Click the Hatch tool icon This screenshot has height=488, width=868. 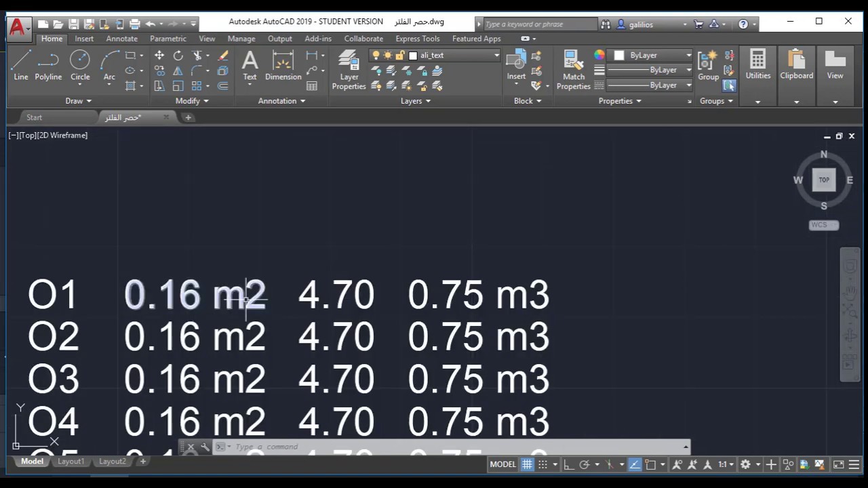(130, 86)
